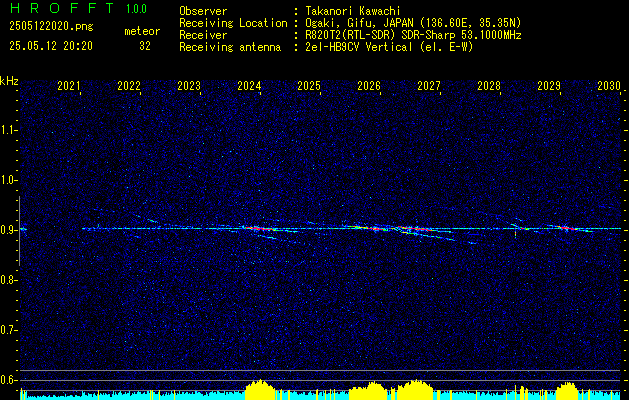This screenshot has height=400, width=629.
Task: Click the meteor count value 32
Action: [145, 46]
